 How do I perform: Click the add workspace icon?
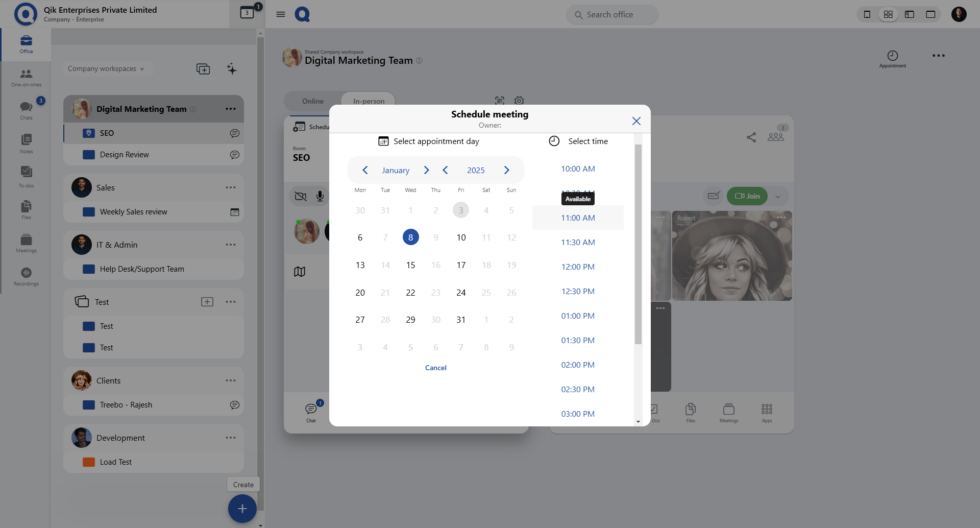pyautogui.click(x=203, y=69)
